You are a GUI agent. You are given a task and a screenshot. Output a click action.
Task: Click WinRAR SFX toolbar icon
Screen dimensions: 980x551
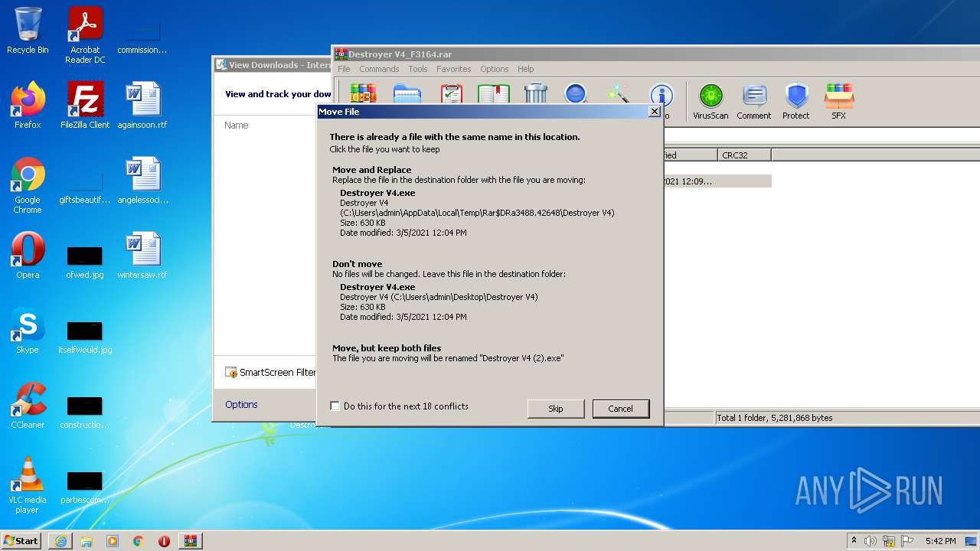(x=839, y=102)
